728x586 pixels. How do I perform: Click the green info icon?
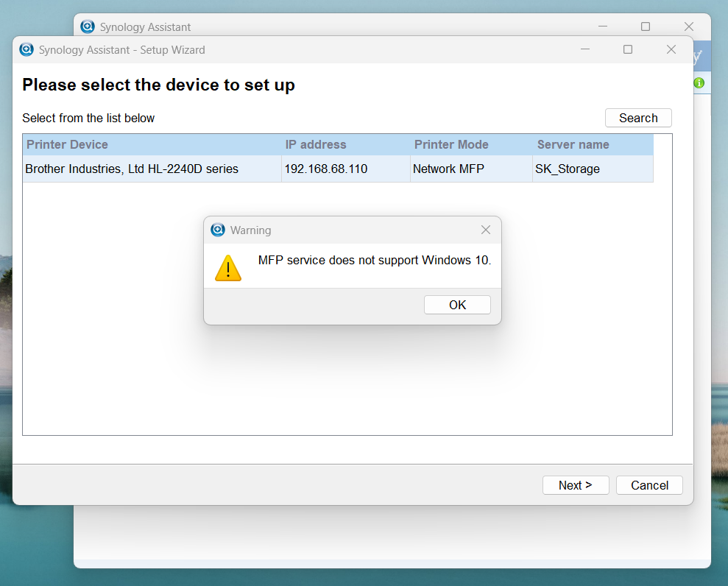point(699,83)
